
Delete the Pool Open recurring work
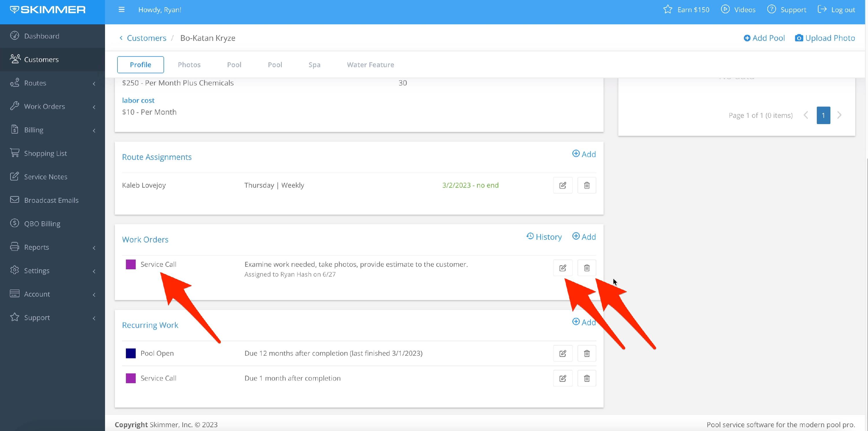587,353
